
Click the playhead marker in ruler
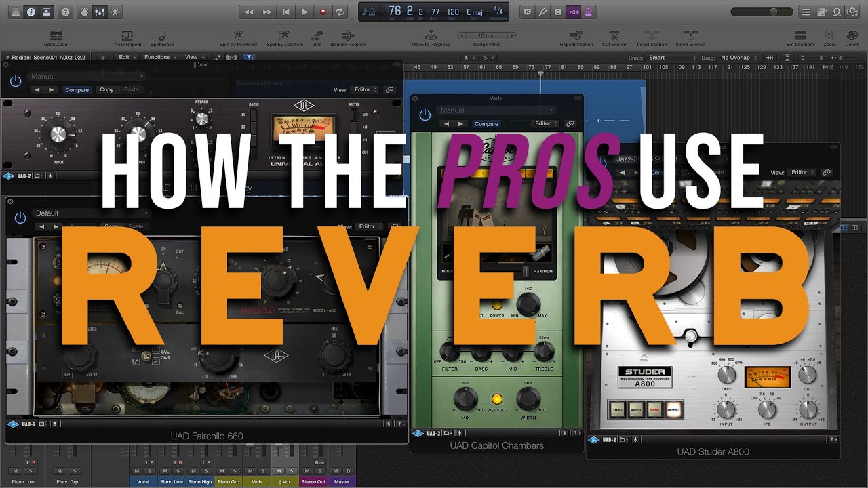point(540,73)
